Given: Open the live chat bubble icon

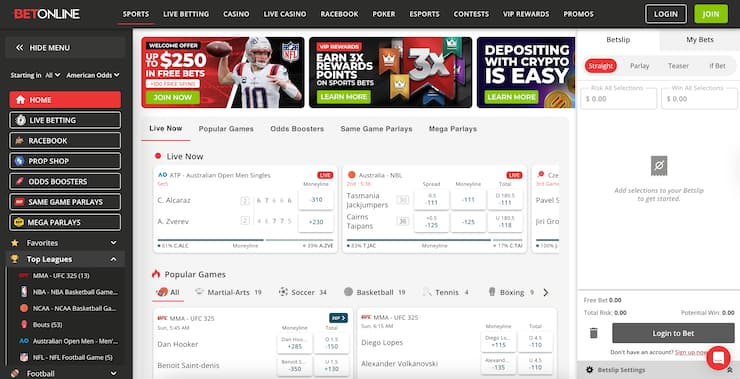Looking at the screenshot, I should coord(718,358).
